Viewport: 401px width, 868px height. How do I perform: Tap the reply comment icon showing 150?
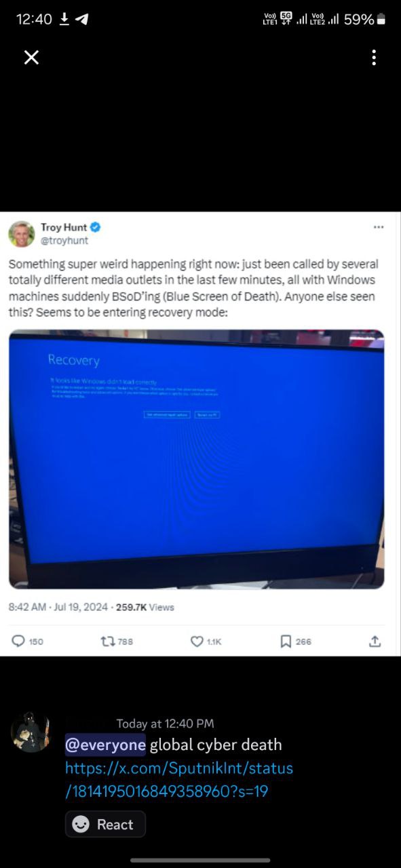tap(18, 641)
